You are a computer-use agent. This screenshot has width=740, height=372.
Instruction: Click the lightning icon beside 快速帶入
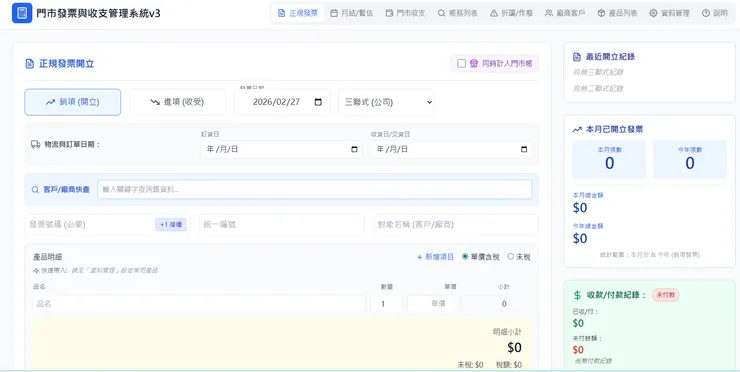(36, 271)
